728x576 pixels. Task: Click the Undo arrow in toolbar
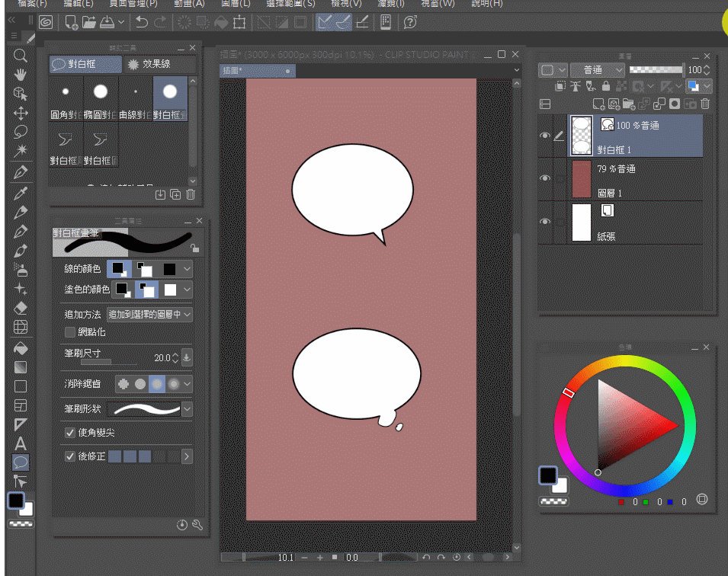142,22
